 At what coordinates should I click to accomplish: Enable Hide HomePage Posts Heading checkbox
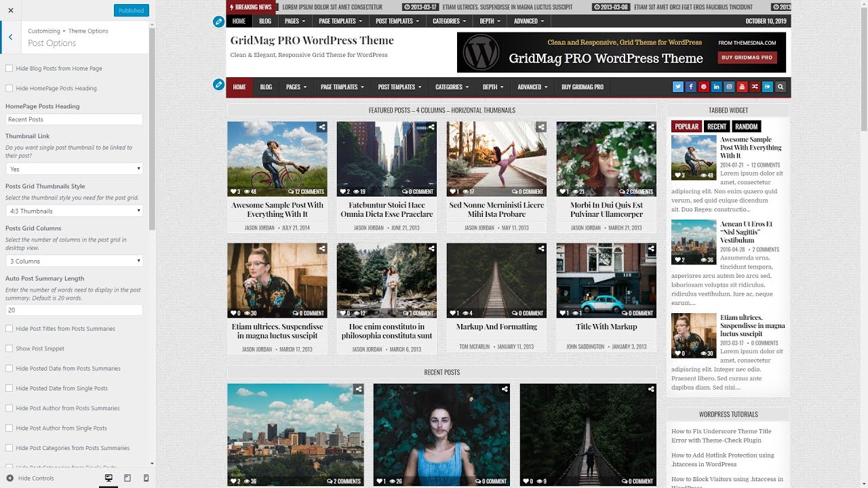(9, 88)
